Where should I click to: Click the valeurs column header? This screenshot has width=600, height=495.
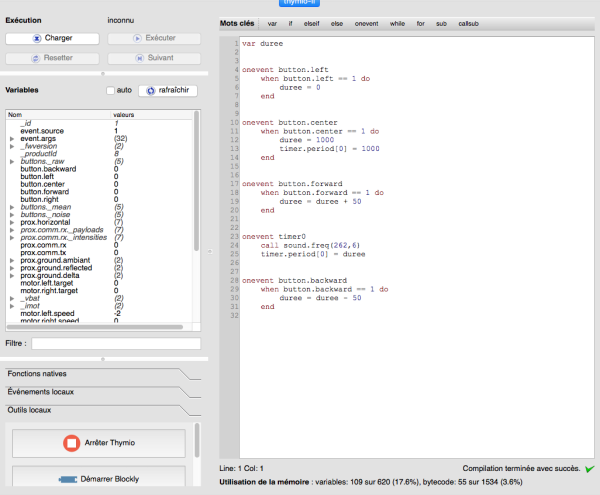pos(152,115)
